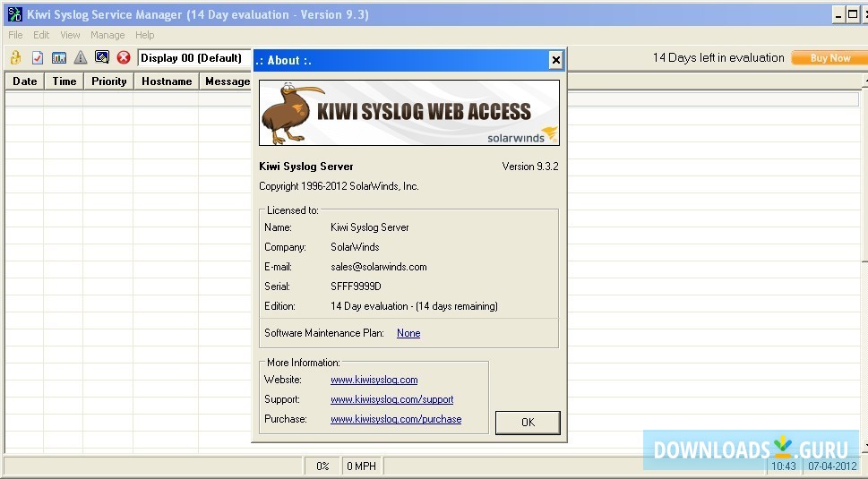
Task: Open the statistics chart toolbar icon
Action: [x=59, y=57]
